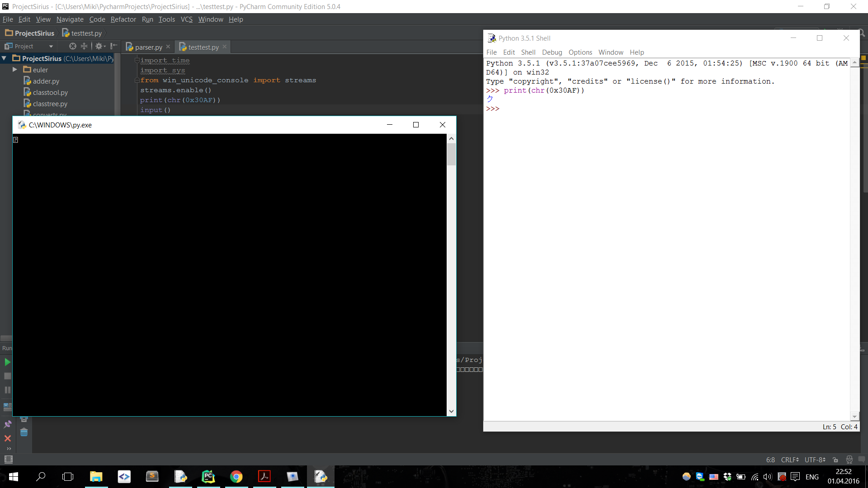
Task: Open the UTF-8 encoding selector
Action: pos(815,460)
